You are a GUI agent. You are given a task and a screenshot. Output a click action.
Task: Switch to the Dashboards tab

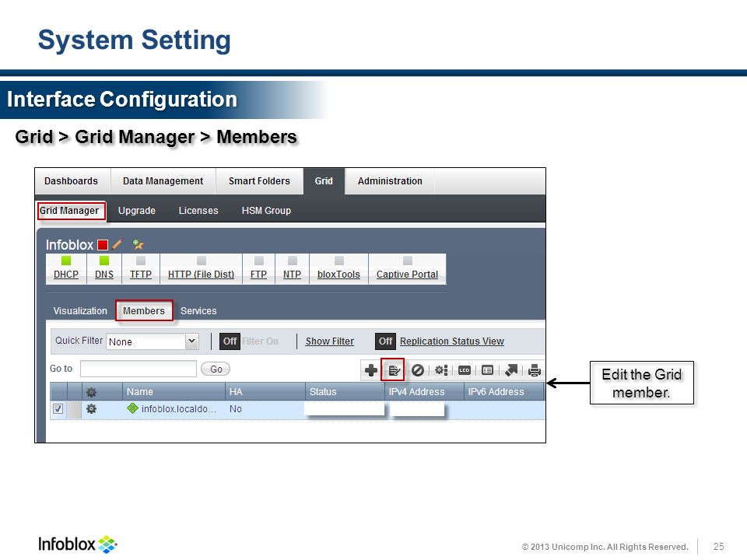coord(71,181)
